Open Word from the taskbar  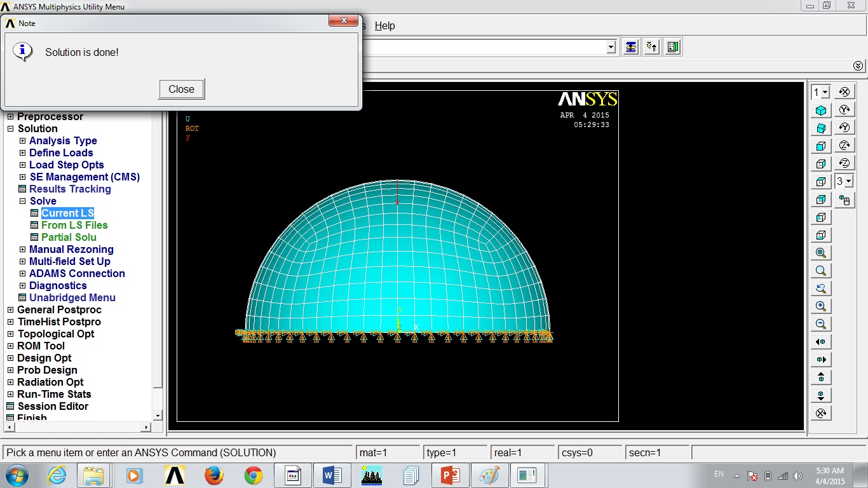tap(332, 475)
